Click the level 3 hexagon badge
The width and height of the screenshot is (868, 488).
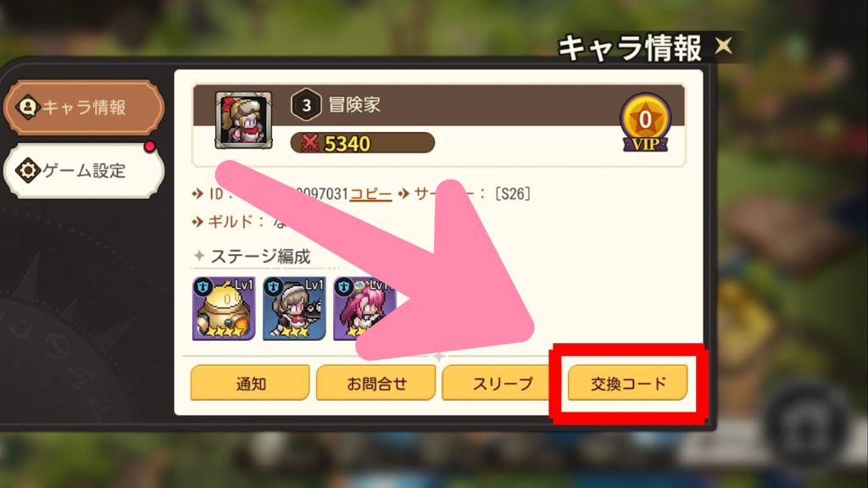pyautogui.click(x=306, y=104)
